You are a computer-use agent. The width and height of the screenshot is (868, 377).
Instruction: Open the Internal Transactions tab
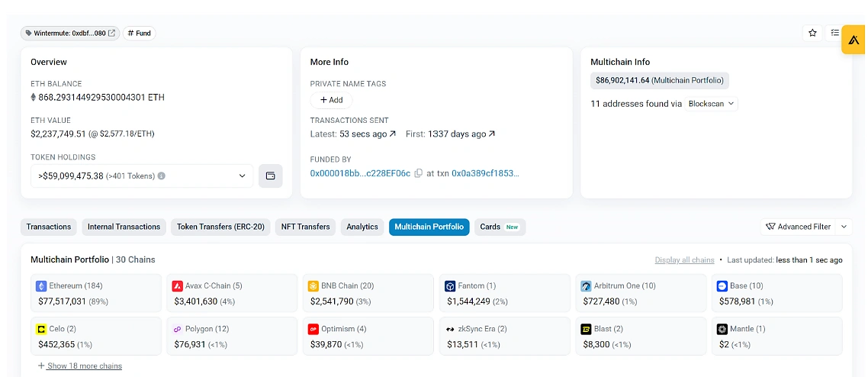124,227
